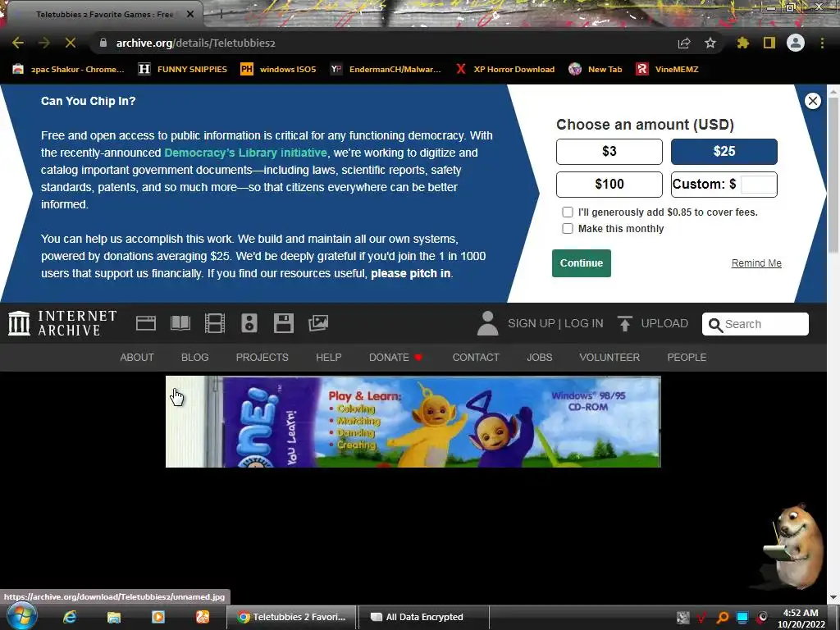Image resolution: width=840 pixels, height=630 pixels.
Task: Click the green Continue button
Action: pyautogui.click(x=582, y=263)
